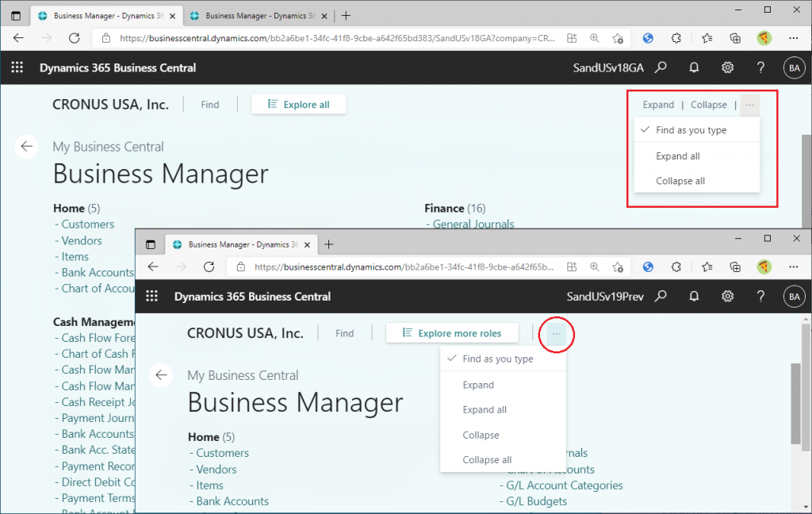Reload page in the front browser window
This screenshot has height=514, width=812.
[x=209, y=267]
